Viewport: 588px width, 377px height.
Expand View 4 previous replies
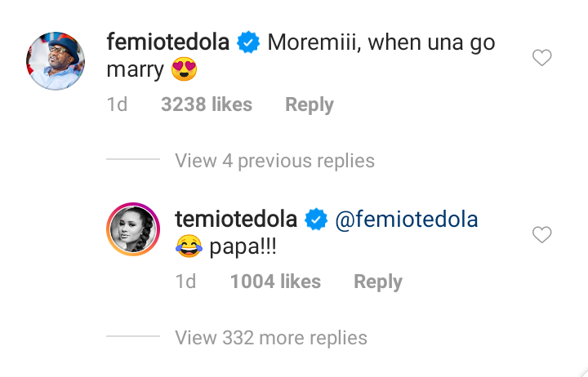click(274, 161)
